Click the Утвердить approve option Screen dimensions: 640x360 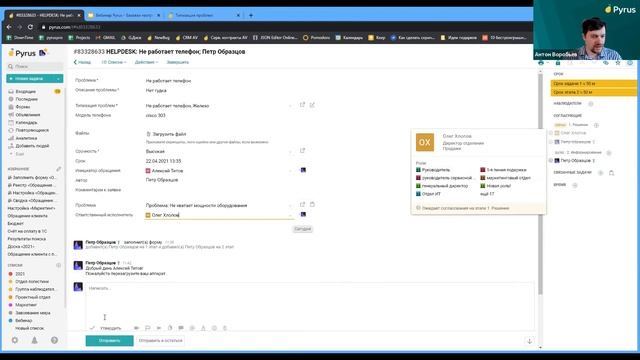coord(106,328)
